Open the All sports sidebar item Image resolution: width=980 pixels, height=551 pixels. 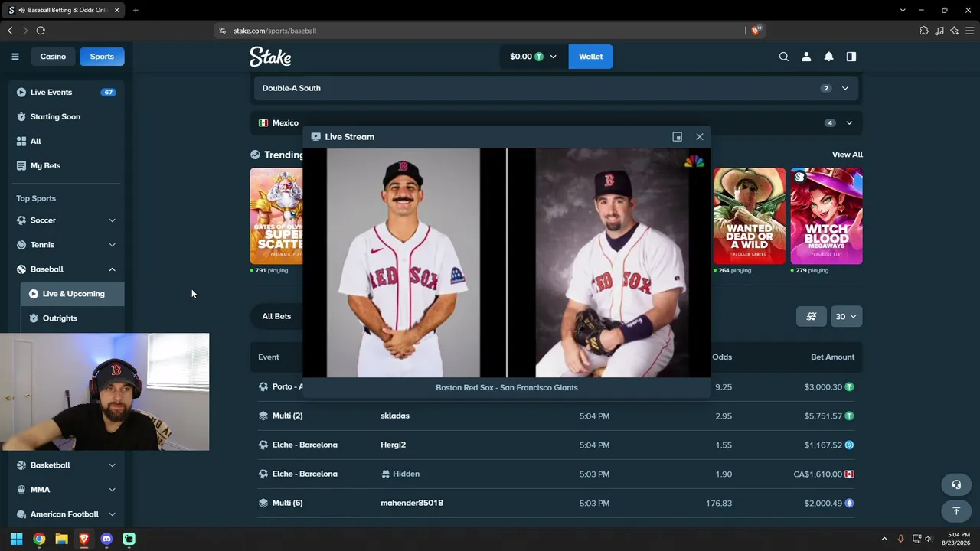[67, 141]
